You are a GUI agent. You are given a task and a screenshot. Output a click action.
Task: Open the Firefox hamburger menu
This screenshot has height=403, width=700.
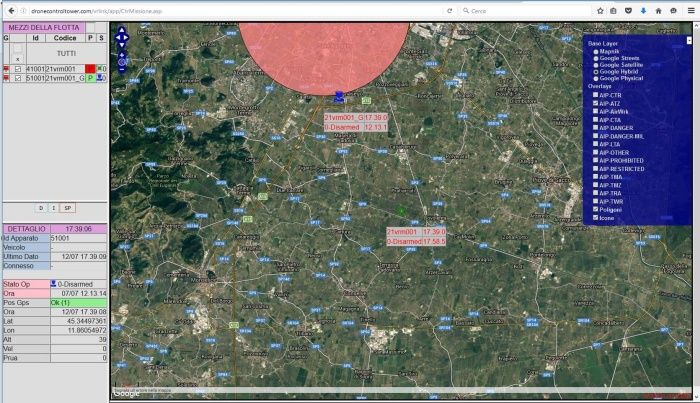(x=689, y=9)
